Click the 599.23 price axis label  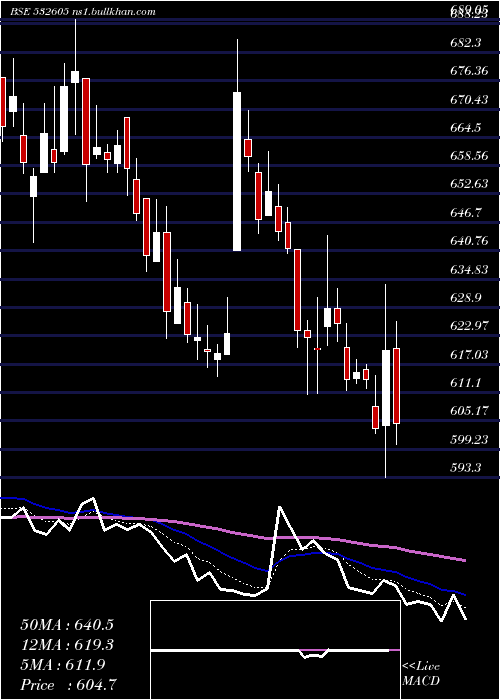pos(470,440)
